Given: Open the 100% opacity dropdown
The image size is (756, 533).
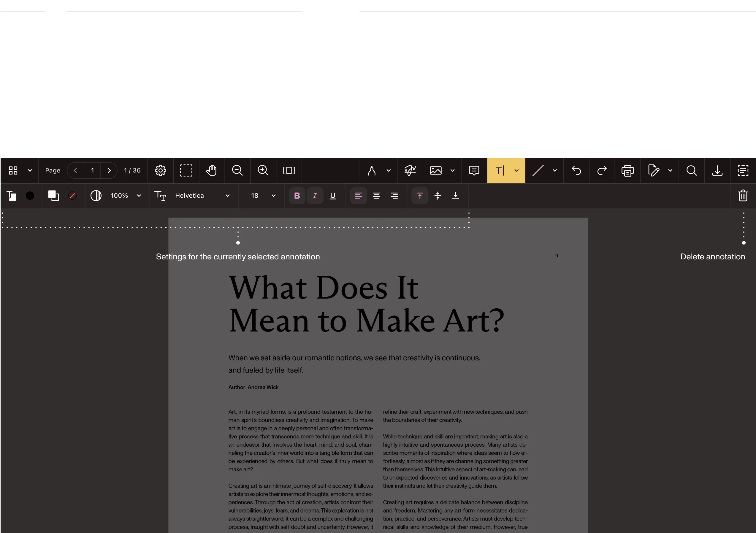Looking at the screenshot, I should [126, 196].
